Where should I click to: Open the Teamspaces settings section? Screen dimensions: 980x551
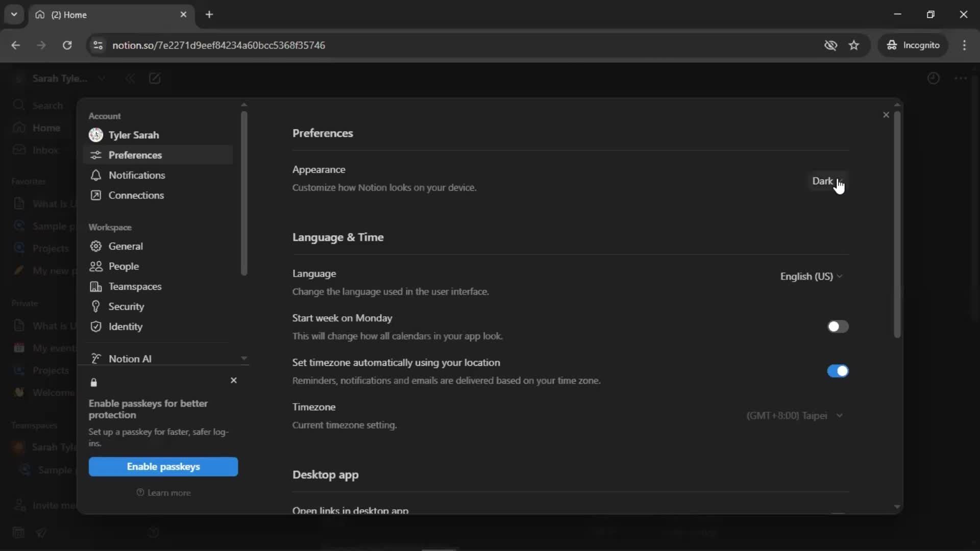[158, 286]
